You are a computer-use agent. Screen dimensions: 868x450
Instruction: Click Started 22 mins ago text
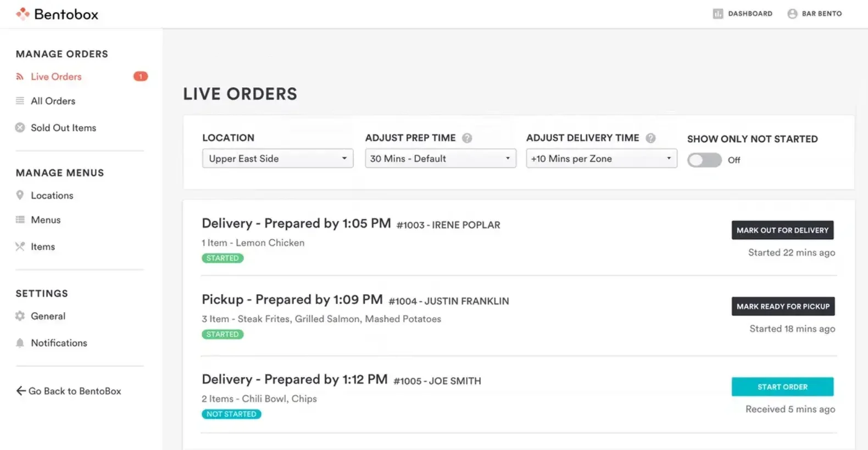click(792, 252)
